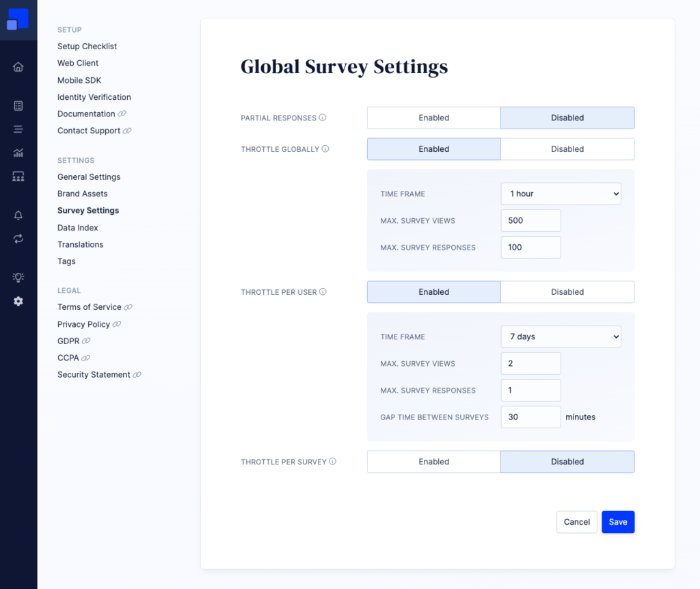Set Throttle Per Survey to Enabled
Screen dimensions: 700x589
[x=434, y=462]
